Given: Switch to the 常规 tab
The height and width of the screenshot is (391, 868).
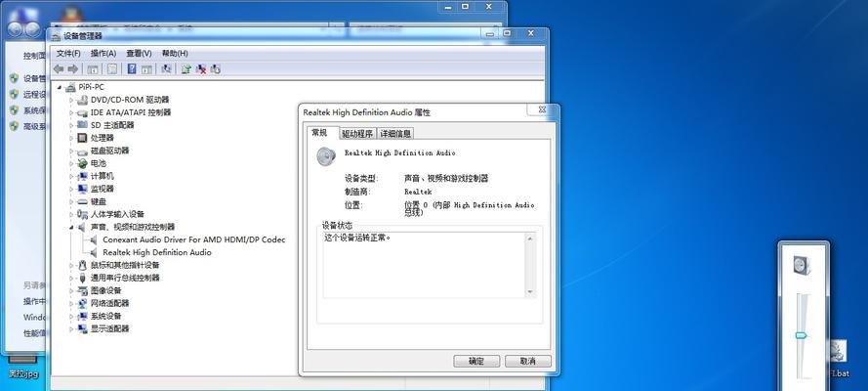Looking at the screenshot, I should [x=321, y=133].
